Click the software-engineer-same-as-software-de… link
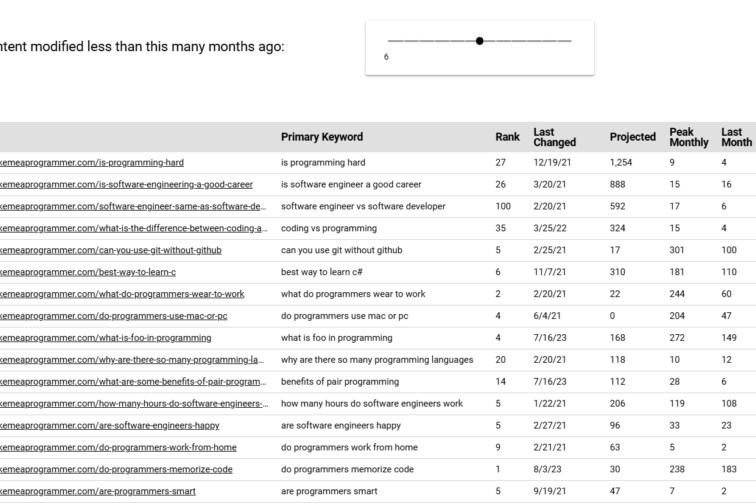 coord(132,206)
